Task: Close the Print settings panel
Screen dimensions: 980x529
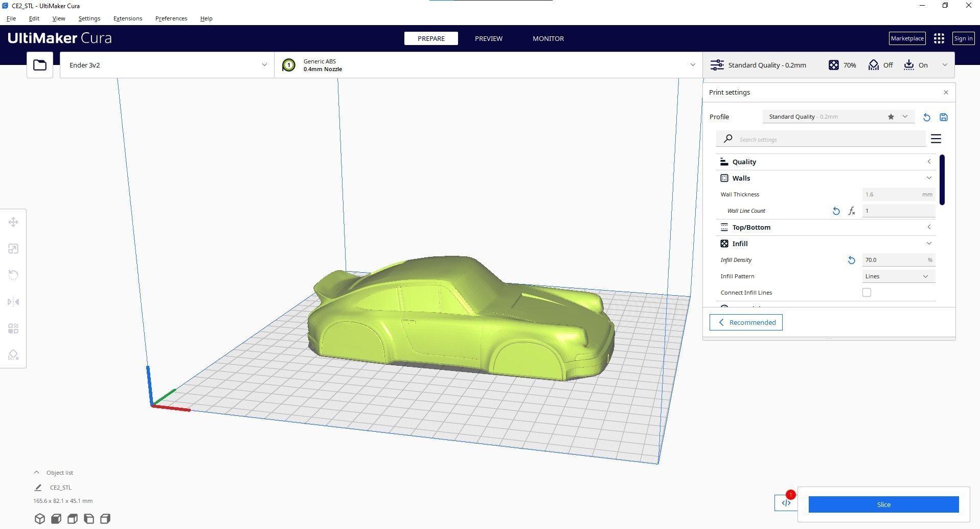Action: point(946,92)
